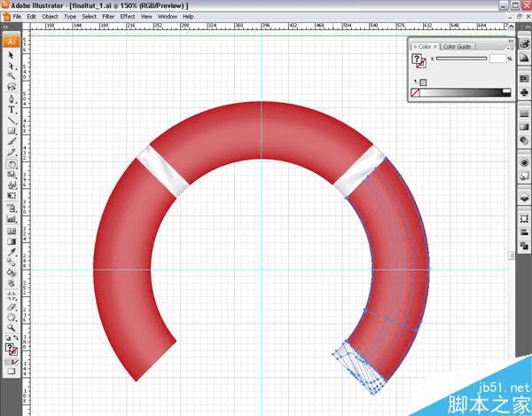Select the Rectangle tool
532x416 pixels.
[x=12, y=131]
